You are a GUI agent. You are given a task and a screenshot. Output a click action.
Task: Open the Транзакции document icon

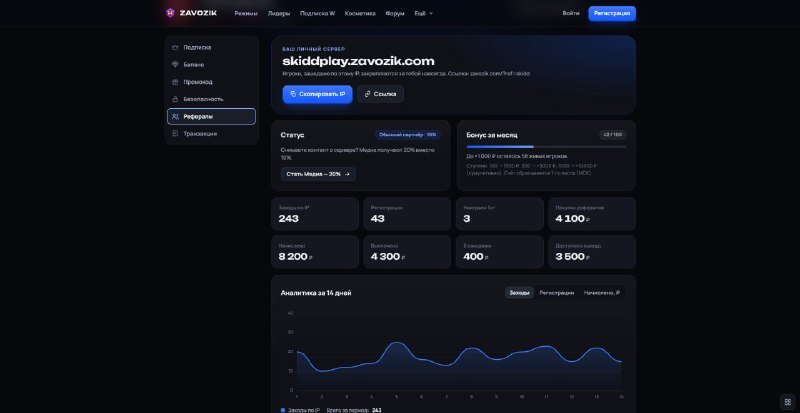coord(175,134)
